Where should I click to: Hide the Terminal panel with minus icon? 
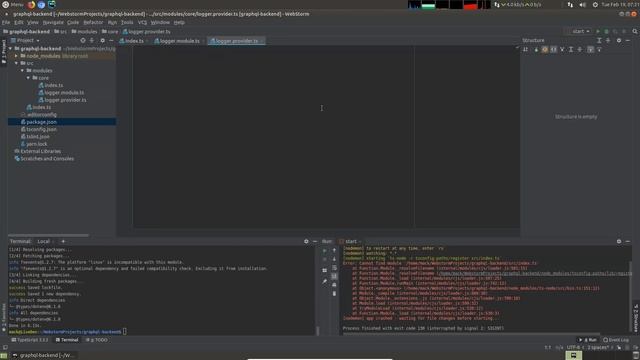315,241
